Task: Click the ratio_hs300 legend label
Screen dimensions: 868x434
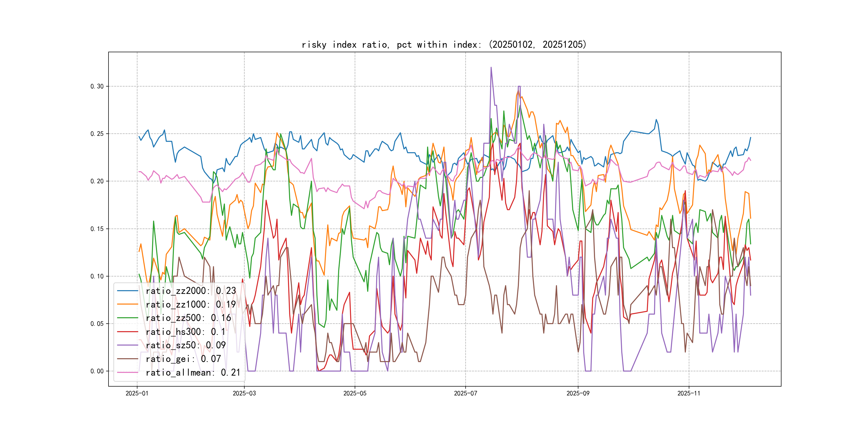Action: (x=185, y=332)
